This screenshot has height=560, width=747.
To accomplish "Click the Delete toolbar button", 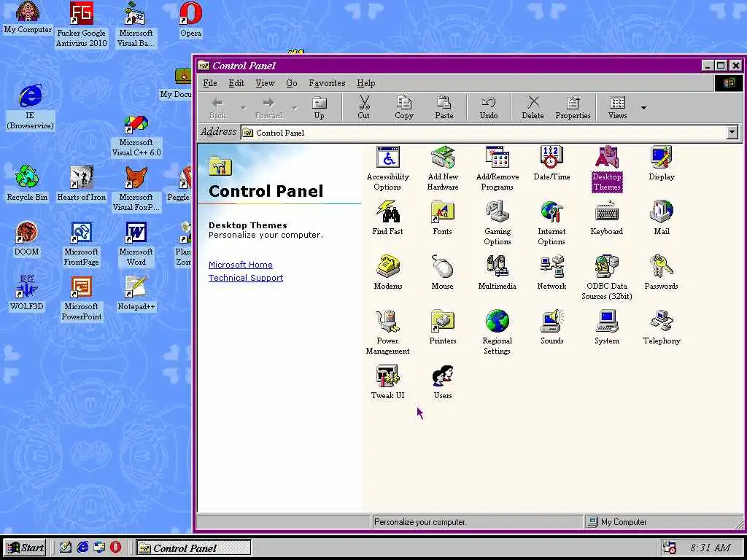I will tap(533, 108).
